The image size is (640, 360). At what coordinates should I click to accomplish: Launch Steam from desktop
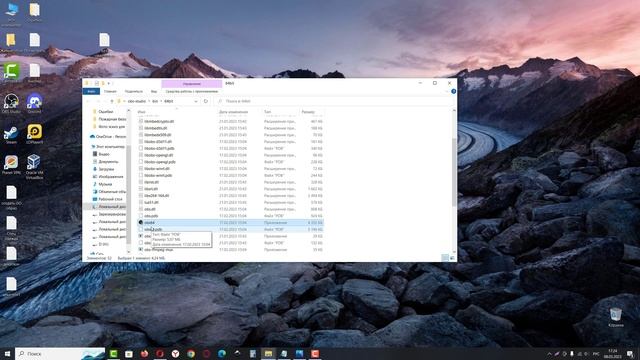[11, 134]
